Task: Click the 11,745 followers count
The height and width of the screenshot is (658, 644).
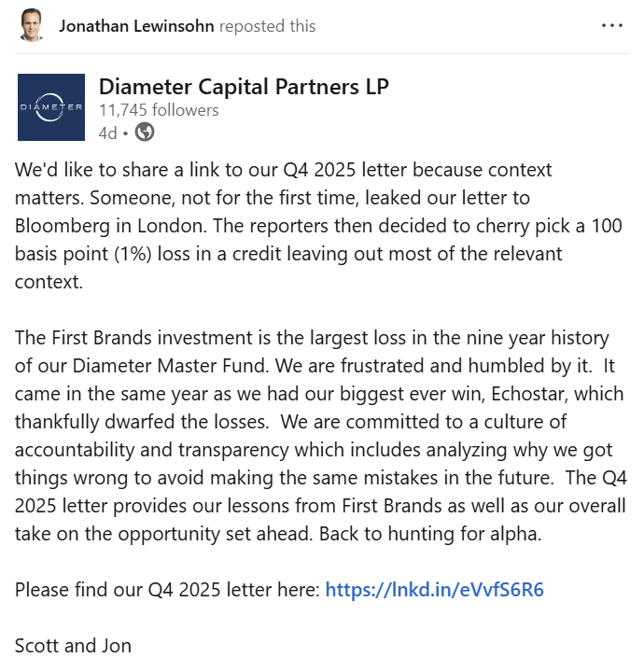Action: coord(159,110)
